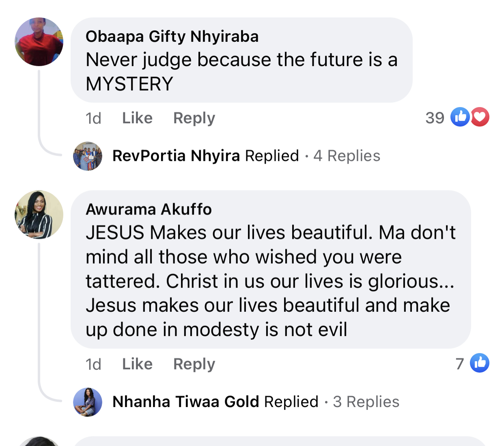Expand the 4 Replies thread
This screenshot has height=446, width=504.
point(347,156)
